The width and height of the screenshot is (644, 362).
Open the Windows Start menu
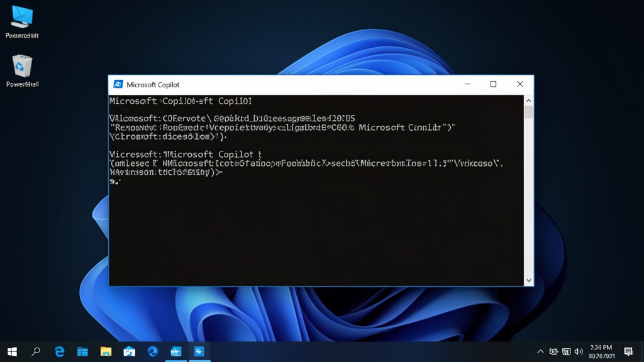[12, 352]
